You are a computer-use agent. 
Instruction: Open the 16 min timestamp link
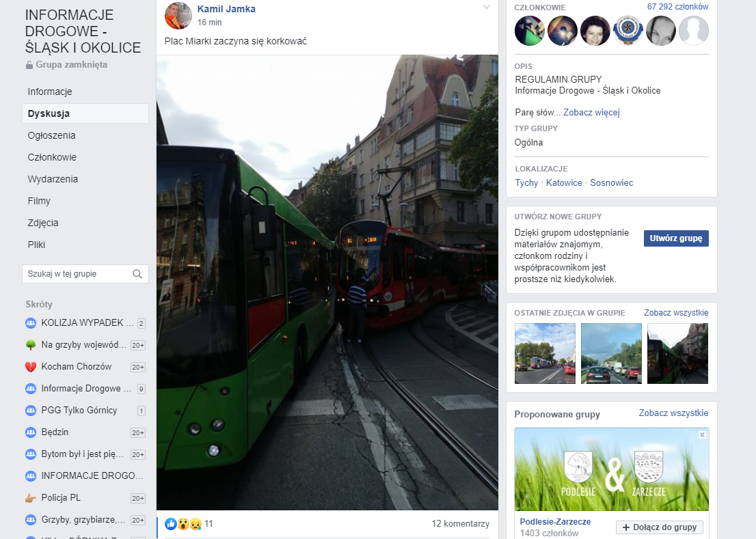(x=209, y=22)
